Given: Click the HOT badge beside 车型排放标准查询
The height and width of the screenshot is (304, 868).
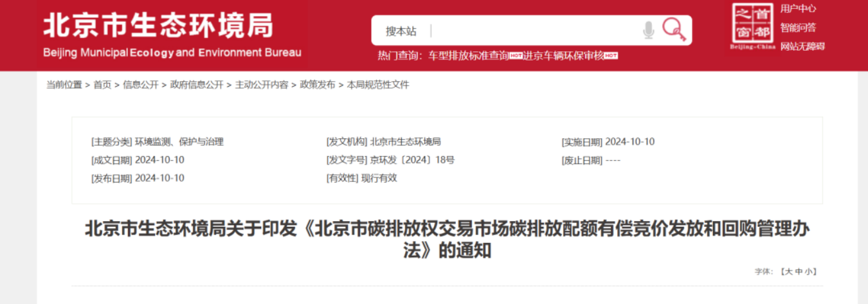Looking at the screenshot, I should click(x=516, y=56).
